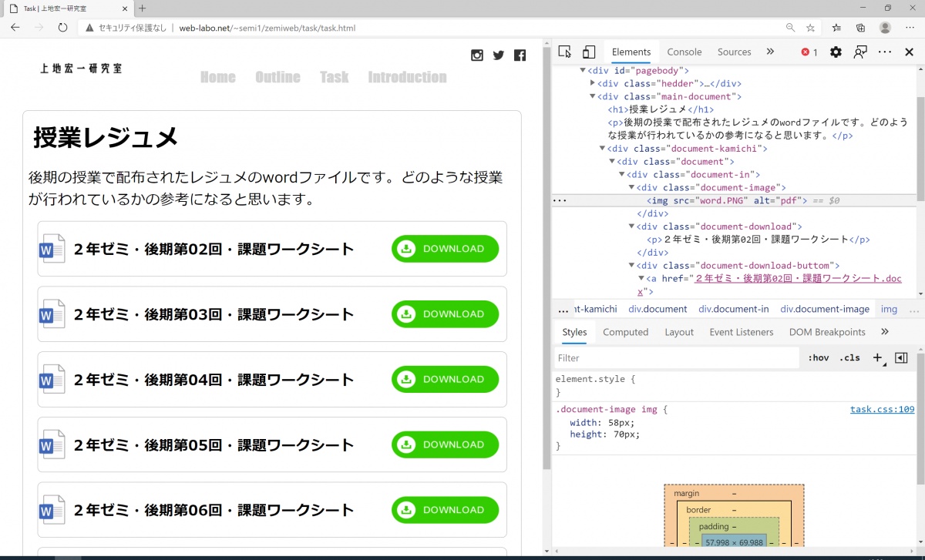Select div.document-image in the breadcrumb

click(824, 309)
